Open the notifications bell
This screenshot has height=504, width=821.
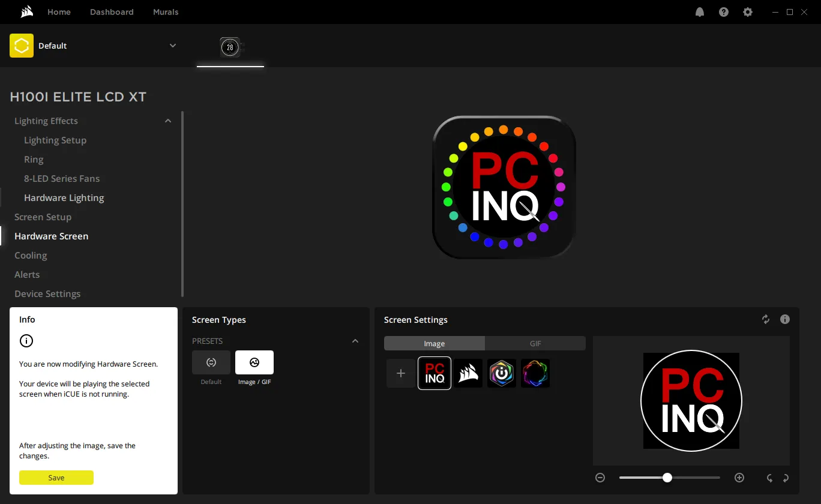click(x=700, y=12)
